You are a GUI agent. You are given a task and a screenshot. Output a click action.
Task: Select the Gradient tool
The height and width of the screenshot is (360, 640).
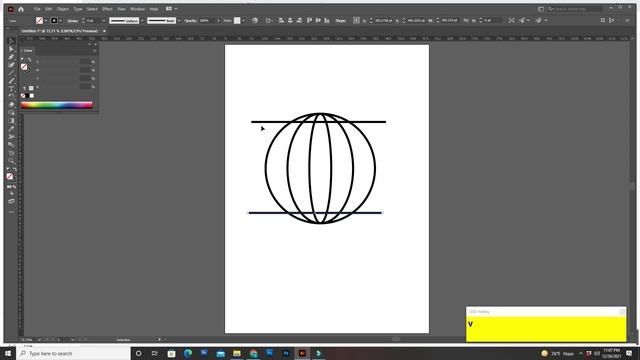coord(11,121)
